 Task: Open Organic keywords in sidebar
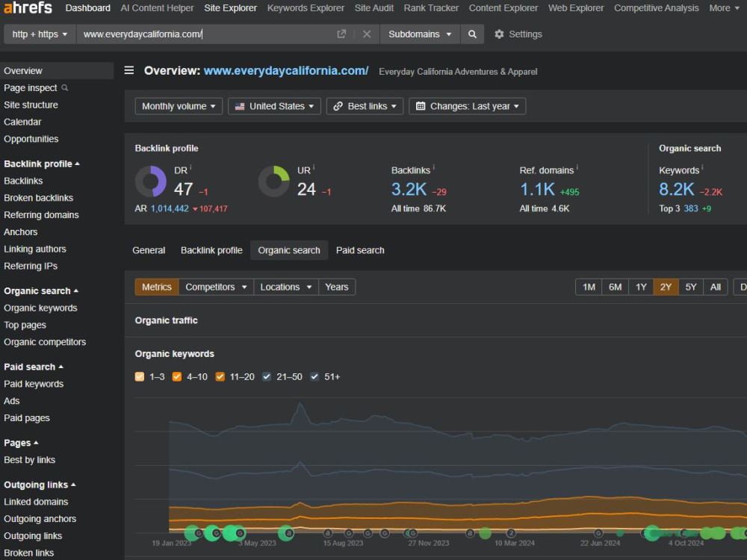click(40, 308)
